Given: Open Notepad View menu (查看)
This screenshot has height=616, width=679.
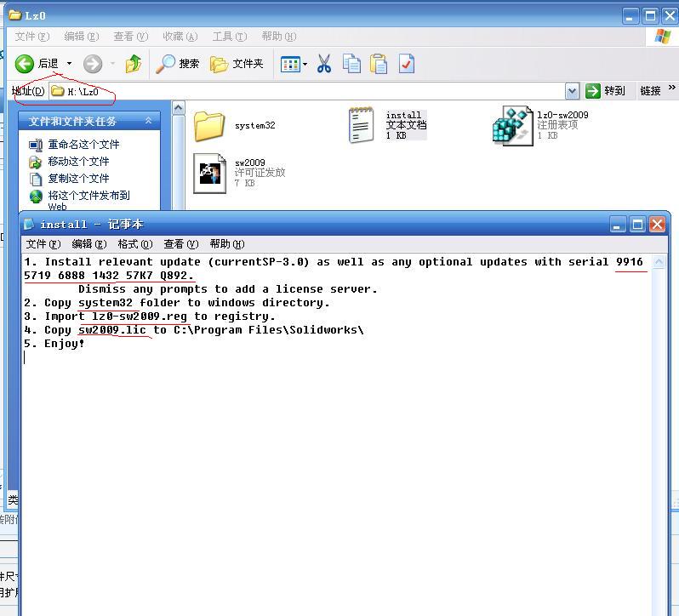Looking at the screenshot, I should tap(180, 244).
